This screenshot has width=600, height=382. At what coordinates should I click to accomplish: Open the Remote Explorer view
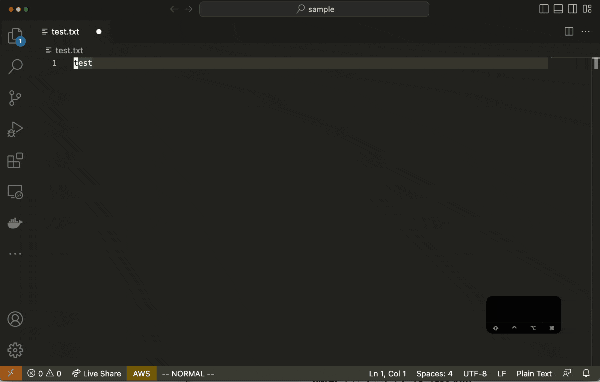15,192
